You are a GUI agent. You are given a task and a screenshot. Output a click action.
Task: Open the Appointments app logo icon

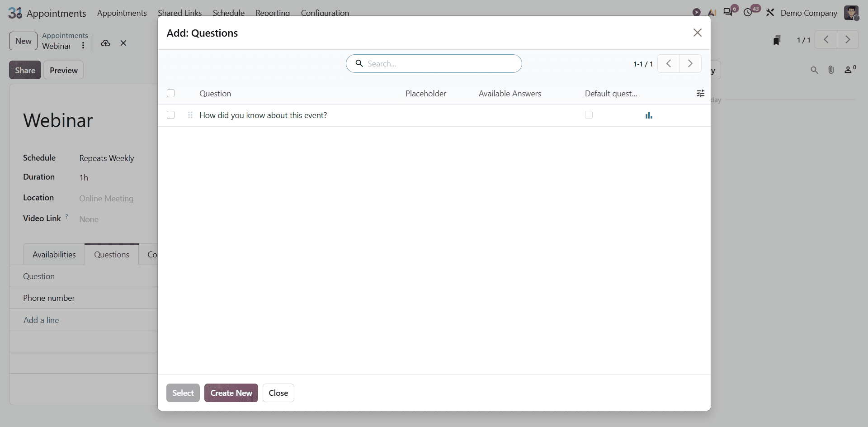click(15, 13)
